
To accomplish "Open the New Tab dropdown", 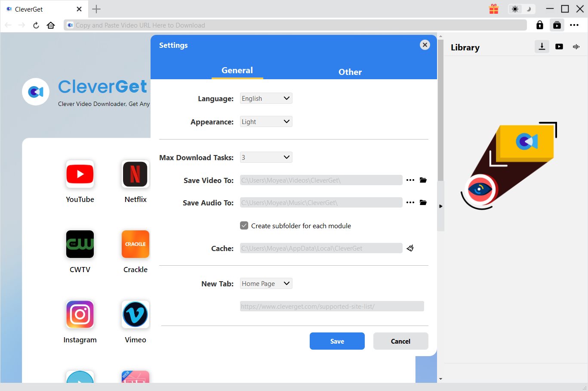I will [x=265, y=283].
